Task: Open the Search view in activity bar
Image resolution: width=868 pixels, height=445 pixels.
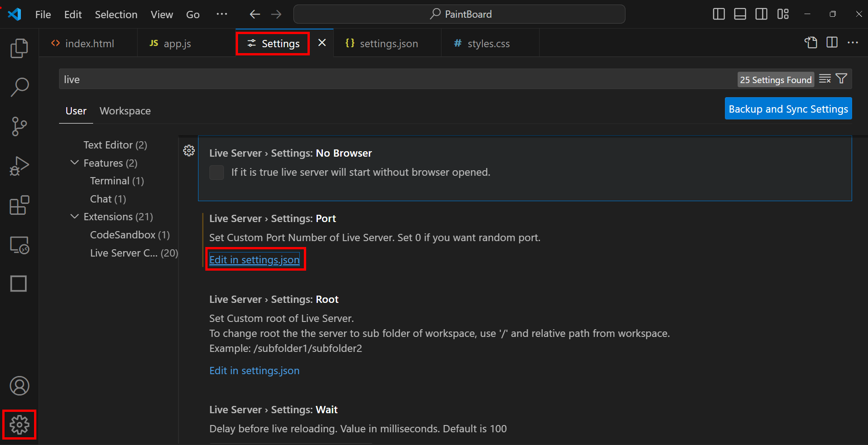Action: (x=19, y=87)
